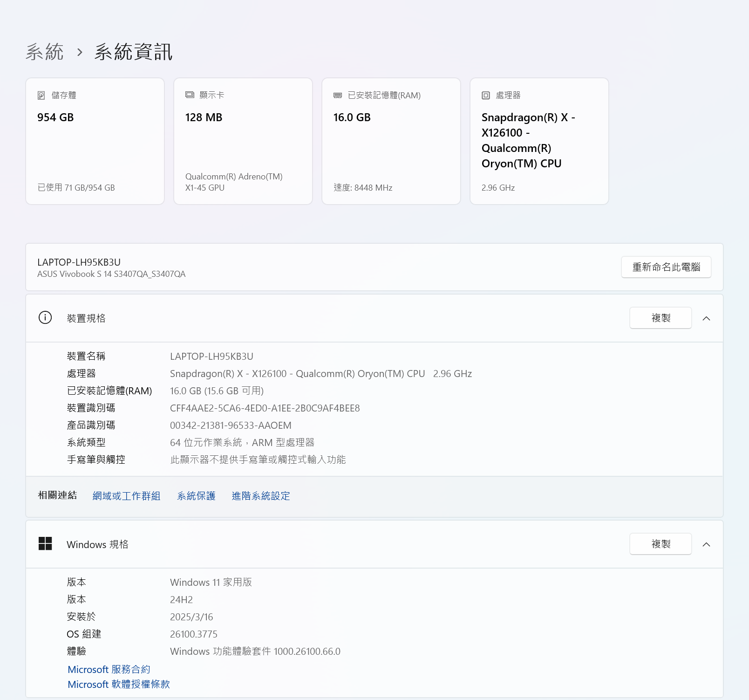Viewport: 749px width, 700px height.
Task: Open Microsoft 軟體授權條款 link
Action: pos(119,684)
